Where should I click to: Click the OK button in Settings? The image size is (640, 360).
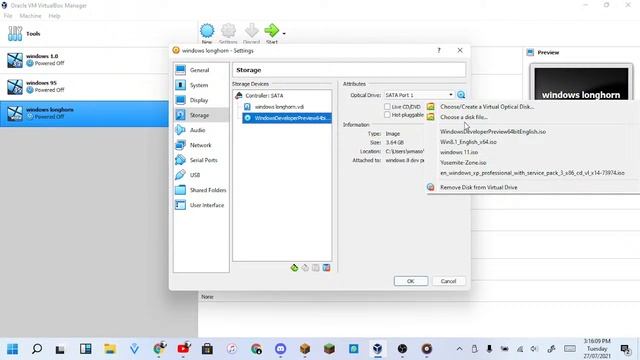coord(411,281)
